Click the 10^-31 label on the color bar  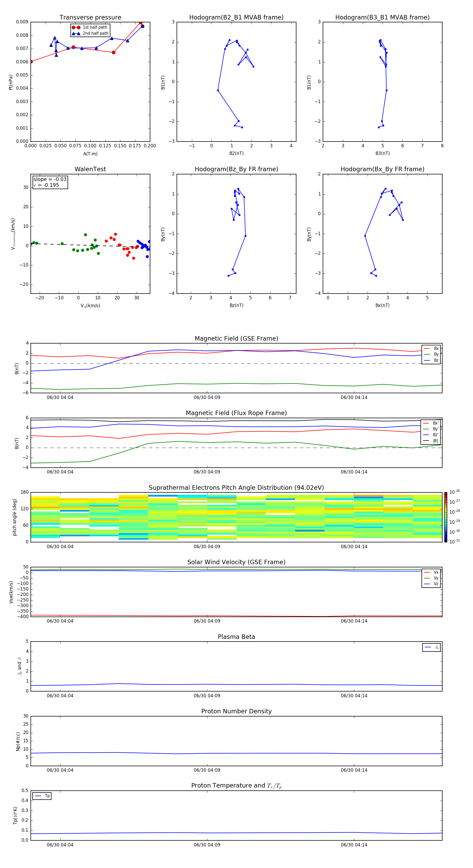pyautogui.click(x=455, y=542)
